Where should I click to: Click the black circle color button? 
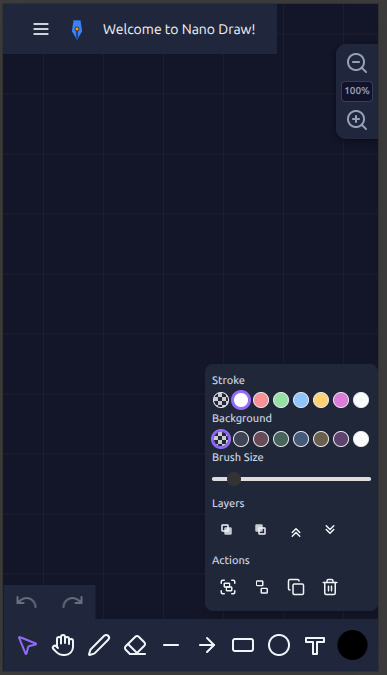click(x=353, y=645)
